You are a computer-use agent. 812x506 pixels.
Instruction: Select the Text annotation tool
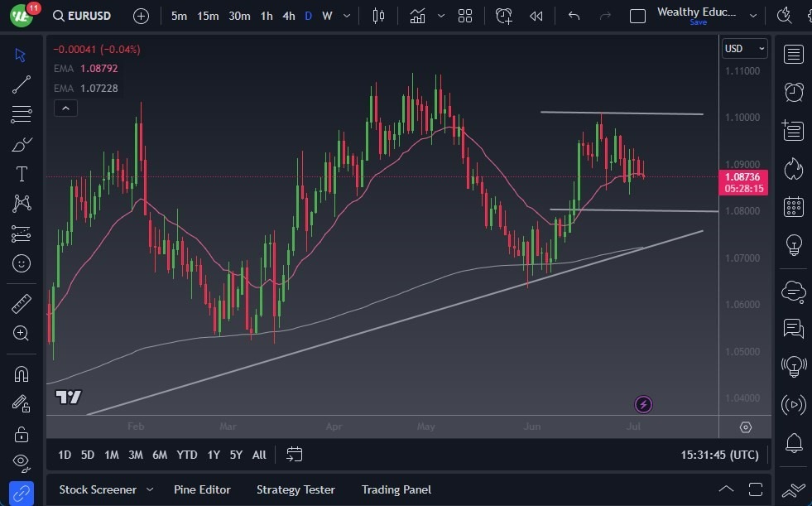tap(22, 174)
